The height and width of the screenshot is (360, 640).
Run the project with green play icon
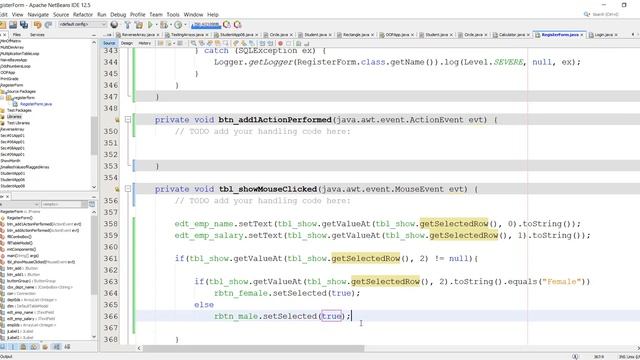150,24
